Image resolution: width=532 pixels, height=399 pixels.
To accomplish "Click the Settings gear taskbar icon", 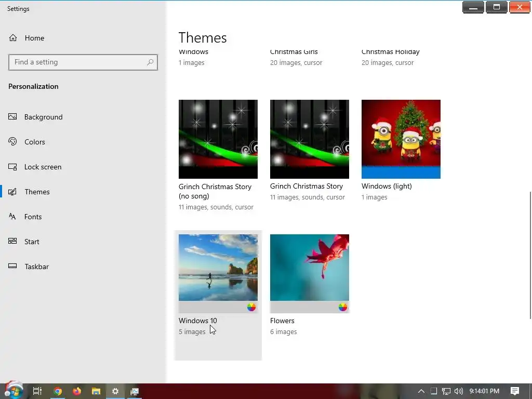I will point(115,391).
